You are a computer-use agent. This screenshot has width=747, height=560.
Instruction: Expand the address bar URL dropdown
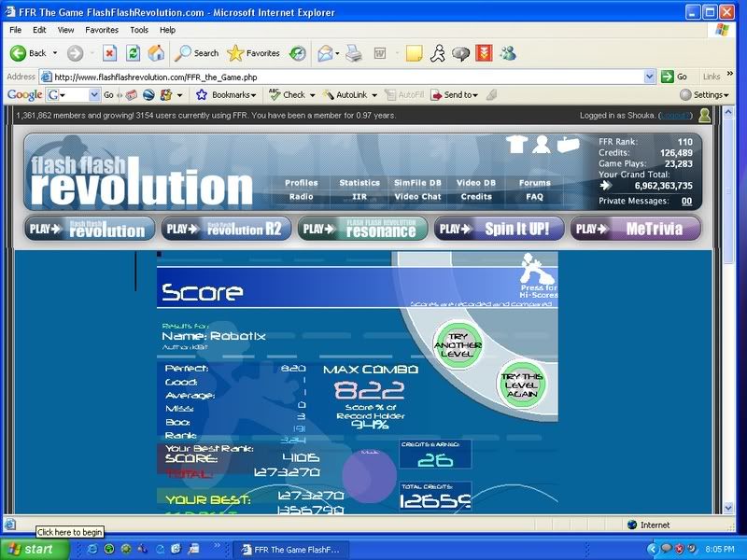pos(650,77)
